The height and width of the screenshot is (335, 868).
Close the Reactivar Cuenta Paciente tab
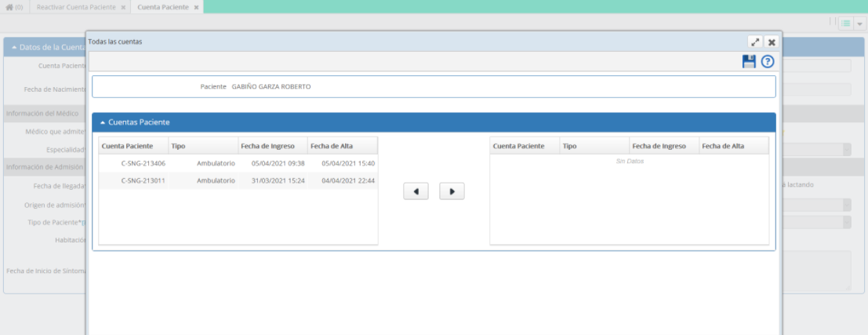123,7
